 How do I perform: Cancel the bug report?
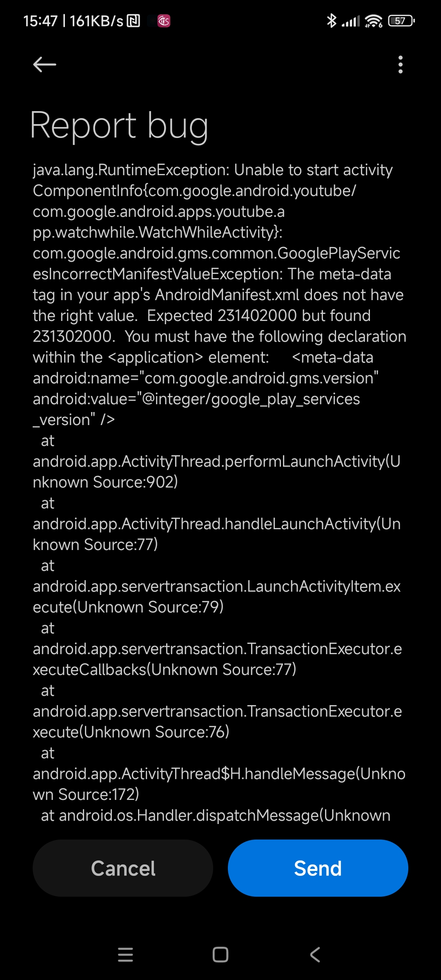pyautogui.click(x=123, y=868)
